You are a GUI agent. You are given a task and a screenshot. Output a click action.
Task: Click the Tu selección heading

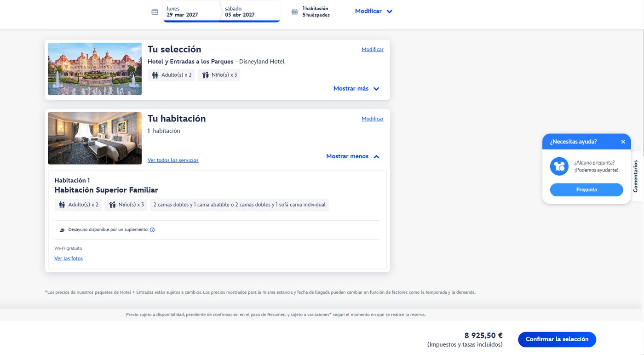[x=174, y=49]
